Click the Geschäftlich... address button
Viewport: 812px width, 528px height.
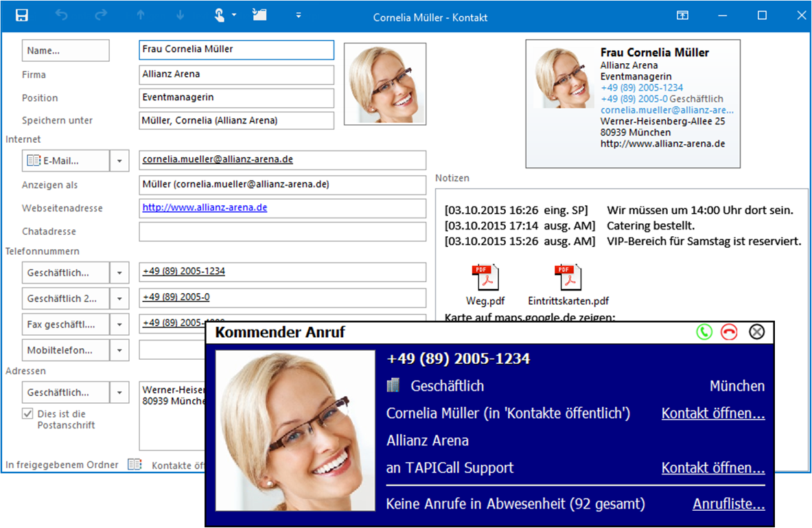[66, 392]
